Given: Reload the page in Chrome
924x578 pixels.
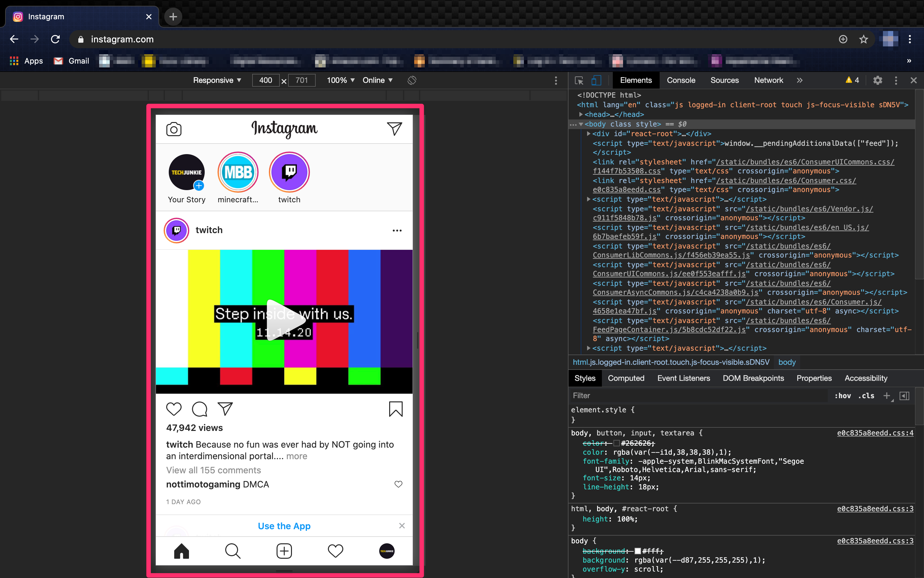Looking at the screenshot, I should tap(56, 39).
